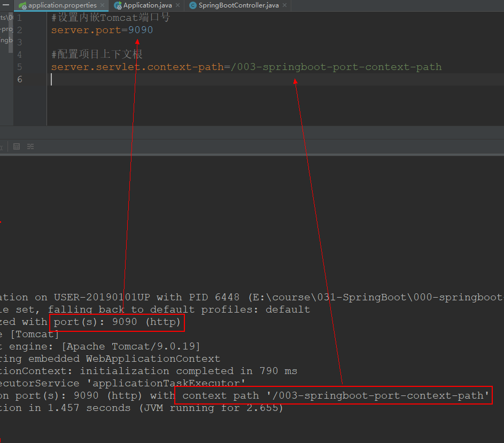Click the minus collapse icon at top-left

point(6,5)
